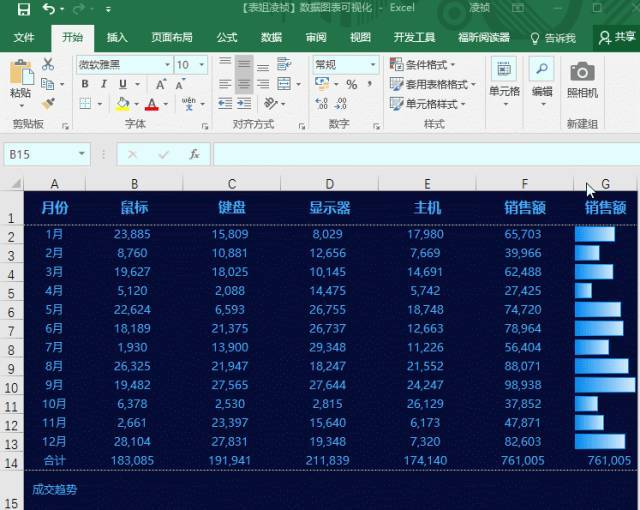Center text horizontally
The height and width of the screenshot is (510, 640).
click(244, 84)
